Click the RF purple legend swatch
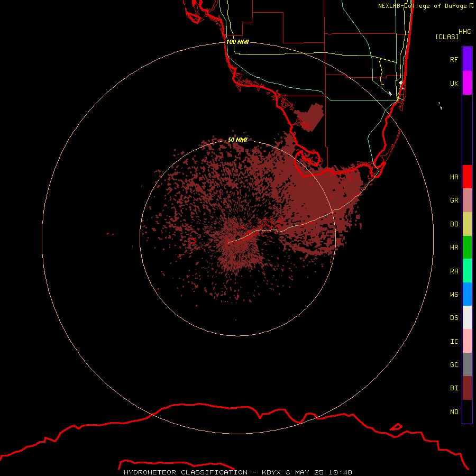The image size is (476, 476). pos(467,59)
